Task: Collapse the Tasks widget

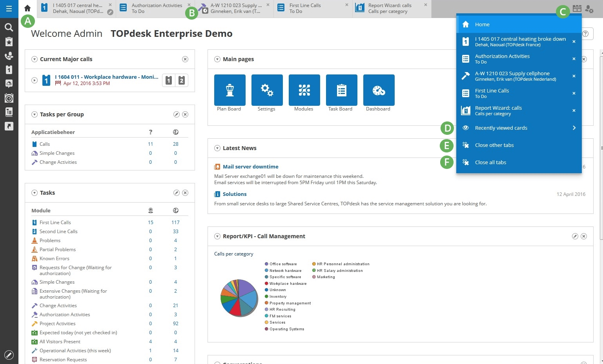Action: (35, 193)
